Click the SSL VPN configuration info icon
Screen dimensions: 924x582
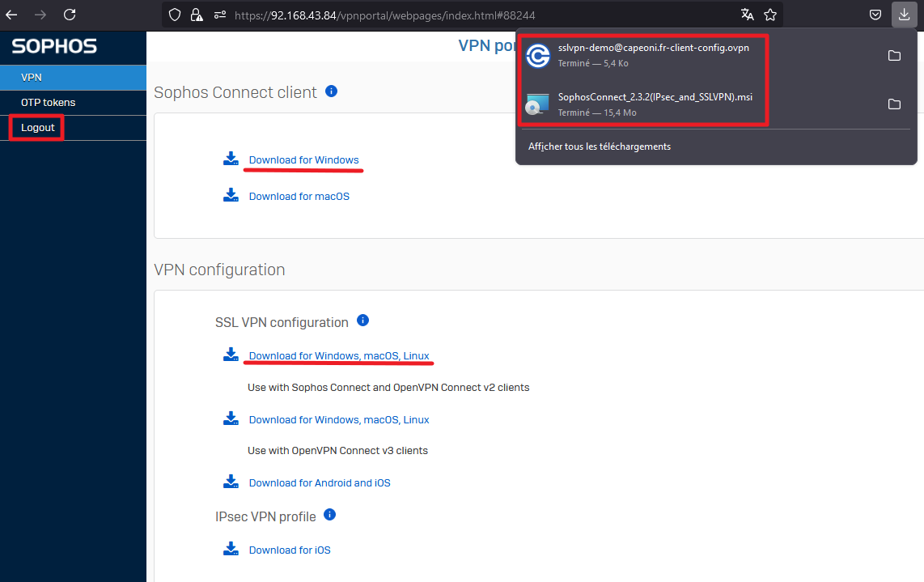363,321
